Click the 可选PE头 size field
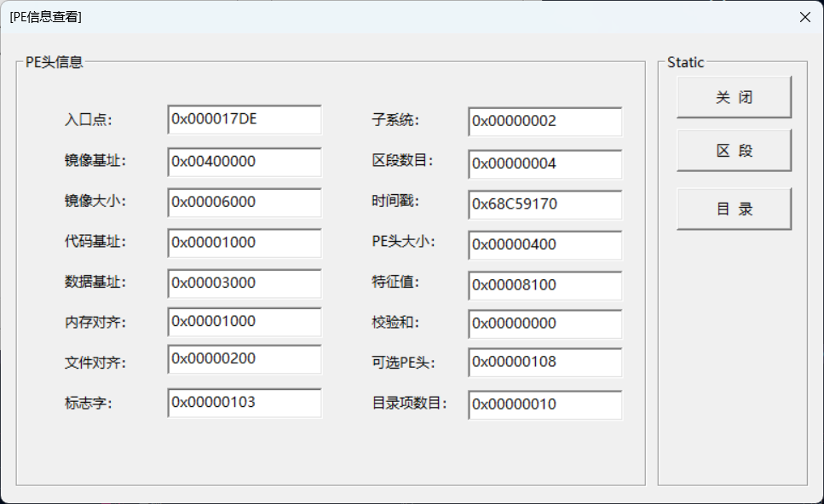Viewport: 824px width, 504px height. pyautogui.click(x=545, y=362)
